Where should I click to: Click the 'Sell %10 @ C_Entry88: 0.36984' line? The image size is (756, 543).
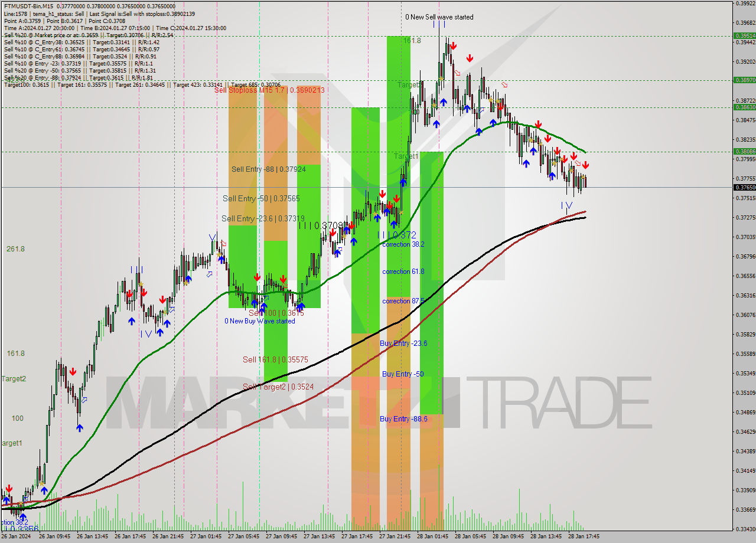click(82, 56)
